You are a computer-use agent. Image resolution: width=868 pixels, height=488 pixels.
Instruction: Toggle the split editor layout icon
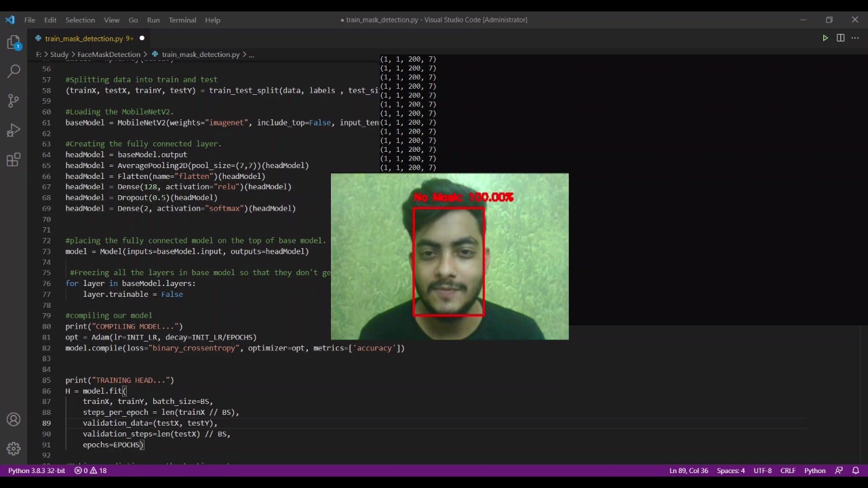(841, 38)
